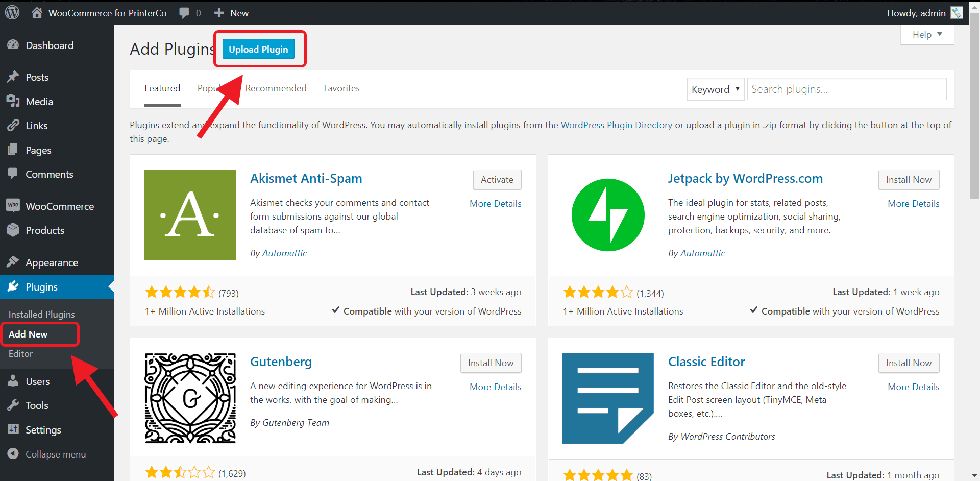Click the WooCommerce icon in sidebar
This screenshot has height=481, width=980.
pyautogui.click(x=13, y=206)
